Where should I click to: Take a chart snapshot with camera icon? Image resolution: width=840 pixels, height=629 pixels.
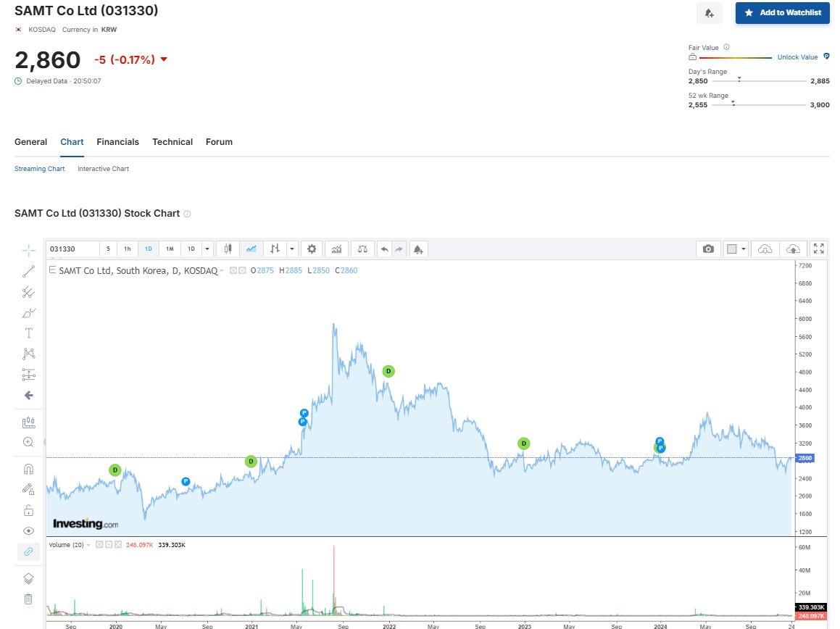click(x=708, y=249)
